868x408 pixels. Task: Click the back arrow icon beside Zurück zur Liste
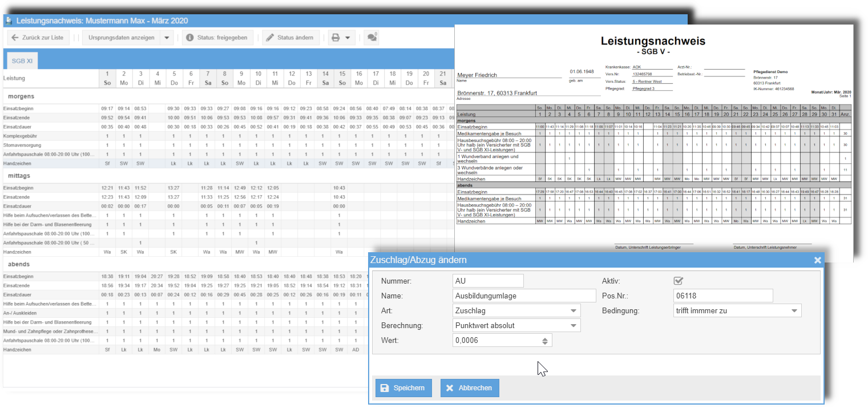coord(15,37)
